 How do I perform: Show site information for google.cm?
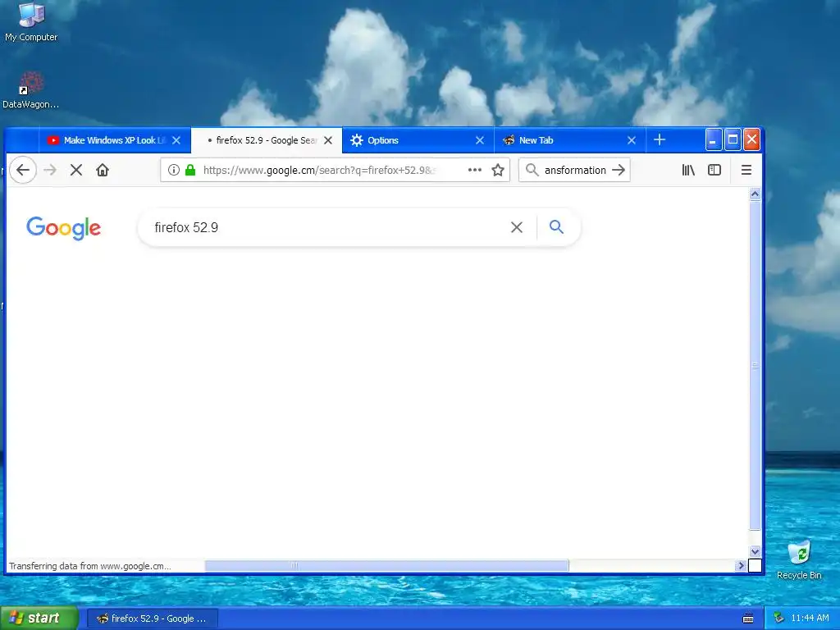[174, 171]
